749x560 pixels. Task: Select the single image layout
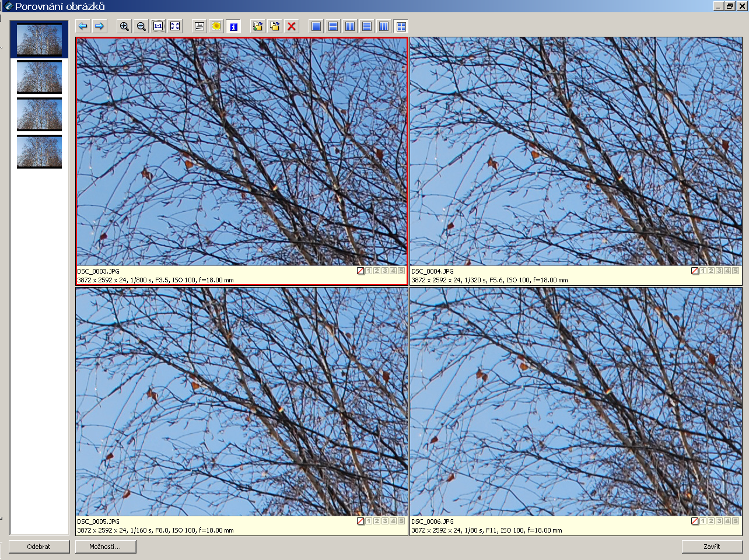[x=316, y=26]
